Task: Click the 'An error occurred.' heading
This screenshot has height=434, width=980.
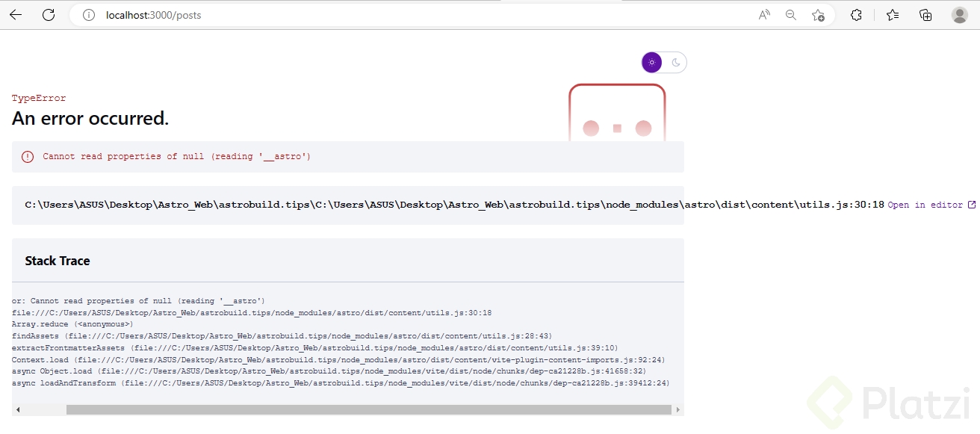Action: coord(90,118)
